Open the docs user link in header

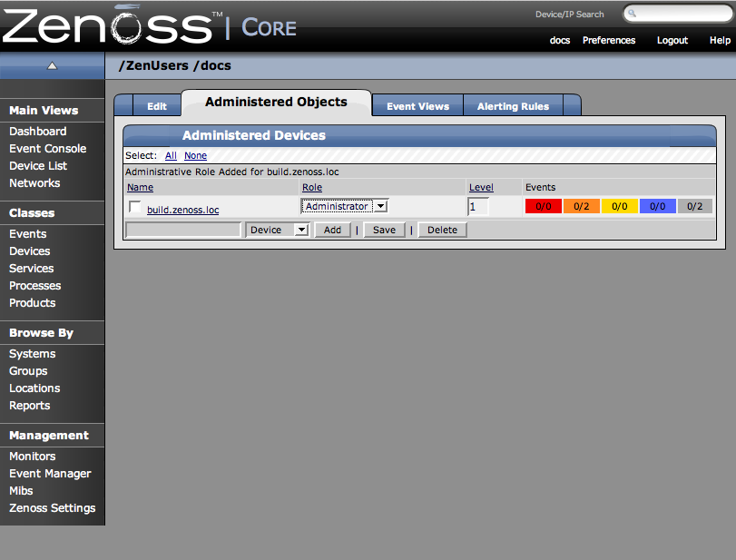(560, 40)
